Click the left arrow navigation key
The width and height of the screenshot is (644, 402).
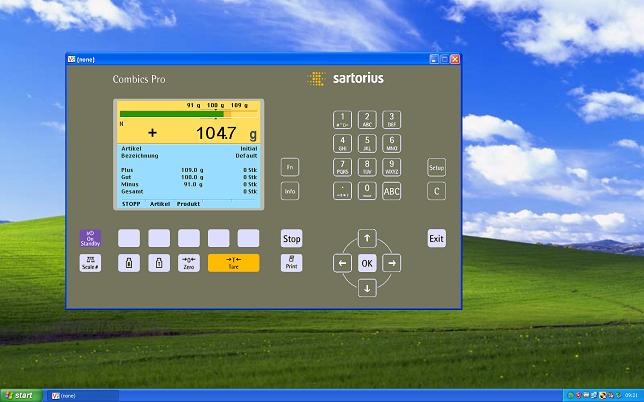point(343,263)
